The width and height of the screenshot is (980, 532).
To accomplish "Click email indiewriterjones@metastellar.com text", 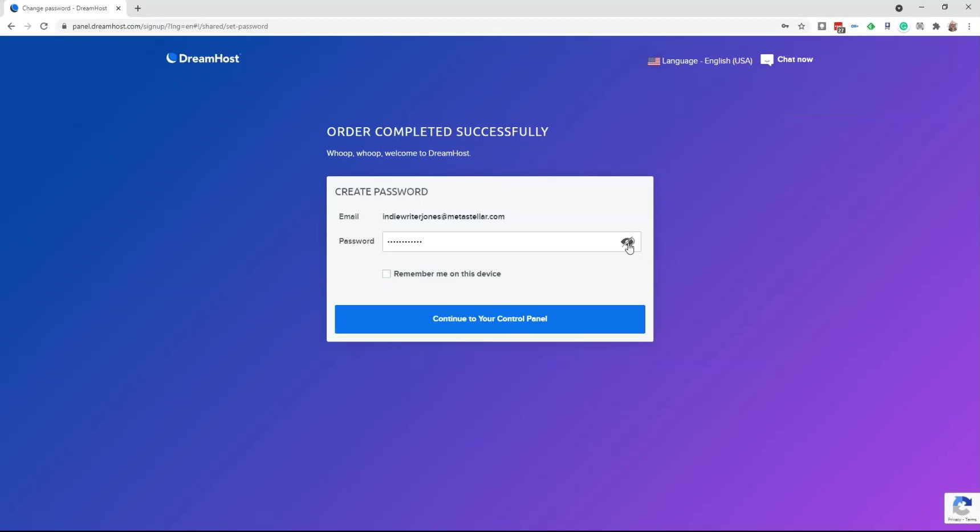I will [443, 217].
